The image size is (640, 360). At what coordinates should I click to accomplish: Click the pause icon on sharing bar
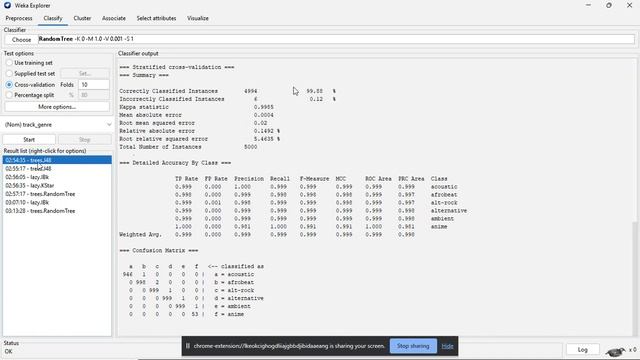pos(188,346)
